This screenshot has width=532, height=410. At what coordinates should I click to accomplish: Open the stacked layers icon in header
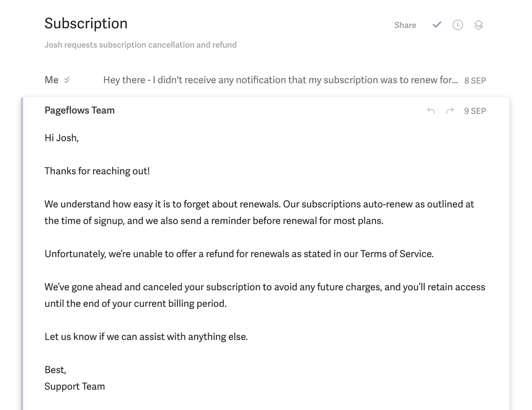pyautogui.click(x=478, y=25)
